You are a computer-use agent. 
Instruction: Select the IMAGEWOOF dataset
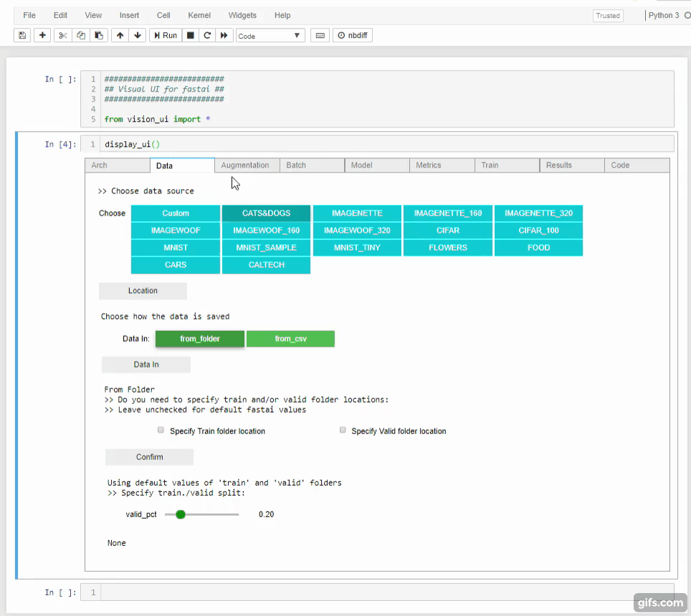pos(176,231)
